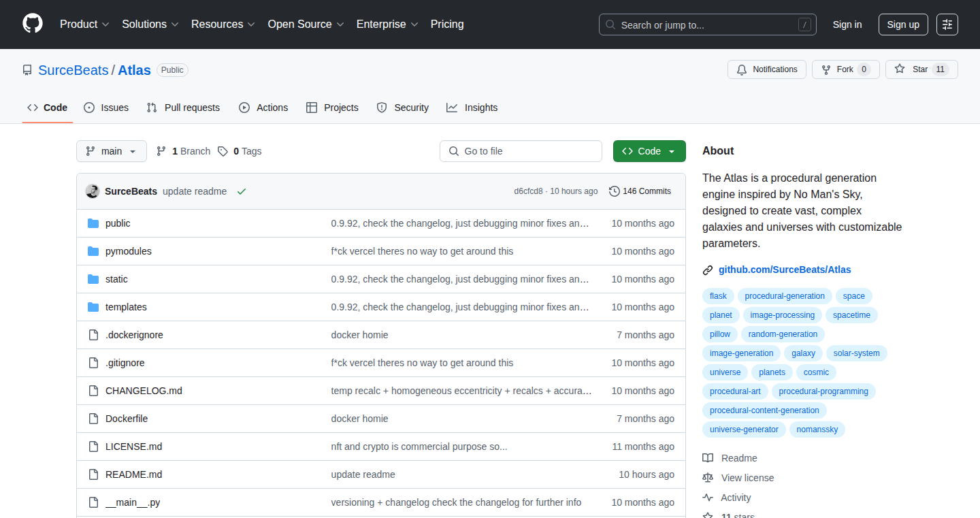Screen dimensions: 980x518
Task: Open SurceBeats owner profile link
Action: click(73, 70)
